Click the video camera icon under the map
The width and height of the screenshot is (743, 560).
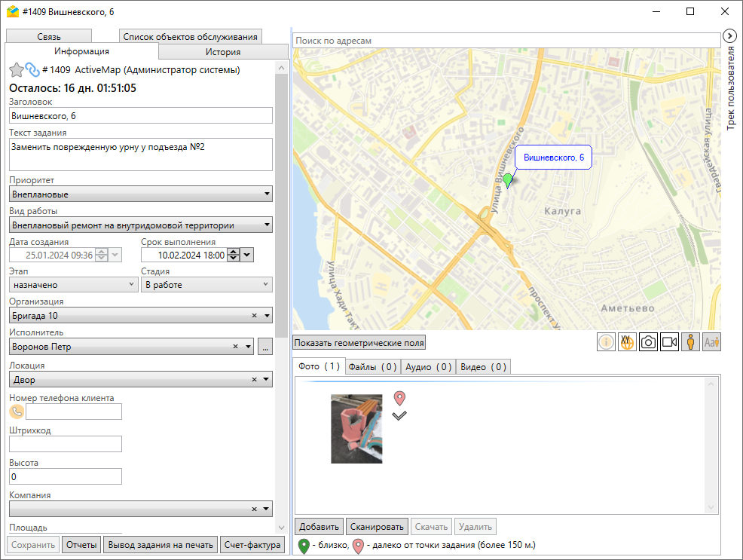coord(669,342)
